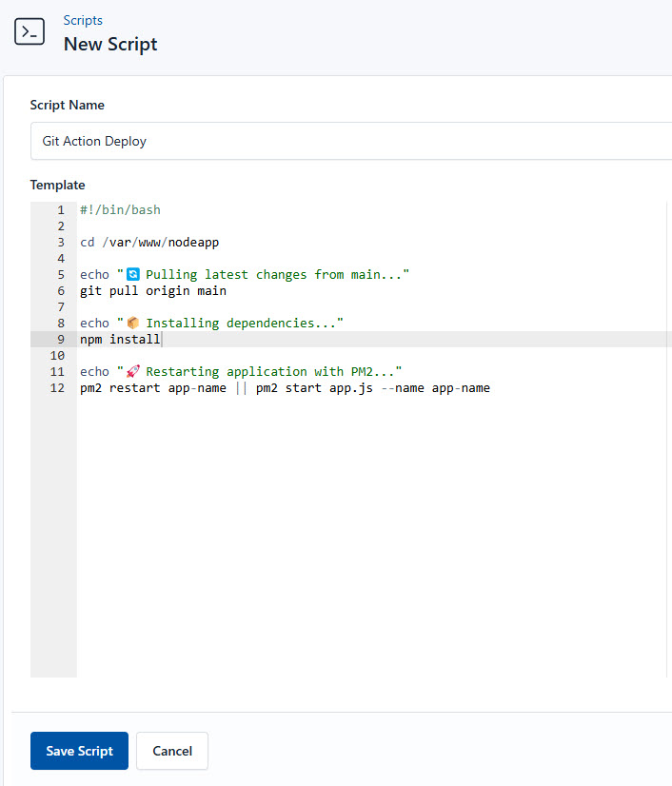
Task: Open the Scripts breadcrumb link
Action: [x=83, y=20]
